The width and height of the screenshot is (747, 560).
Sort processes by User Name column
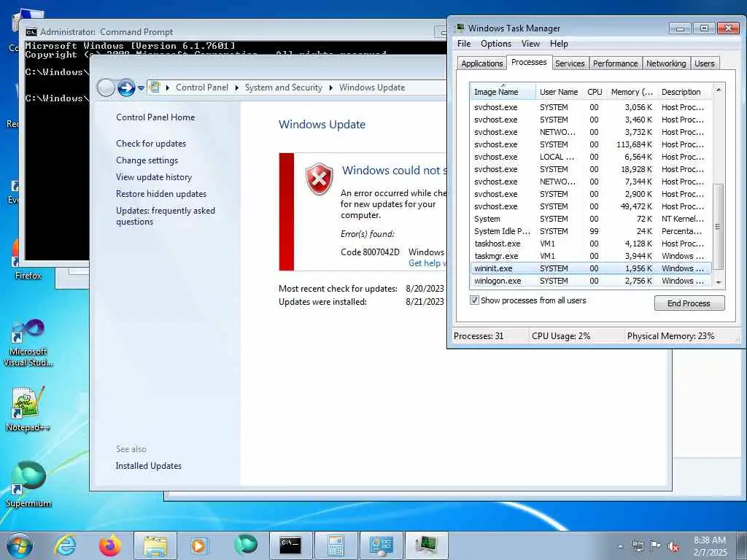tap(559, 91)
